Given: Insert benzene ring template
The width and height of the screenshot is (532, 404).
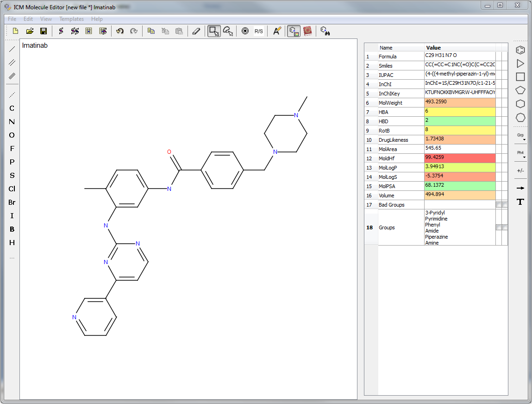Looking at the screenshot, I should point(520,50).
